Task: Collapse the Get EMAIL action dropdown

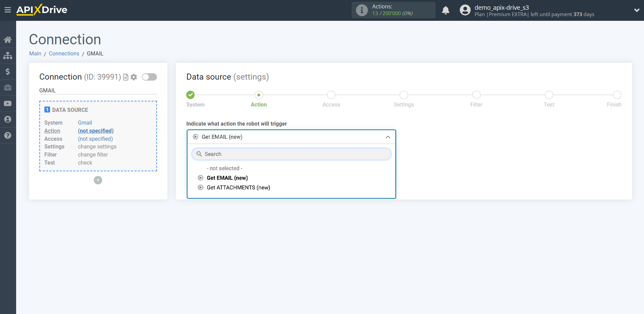Action: coord(388,137)
